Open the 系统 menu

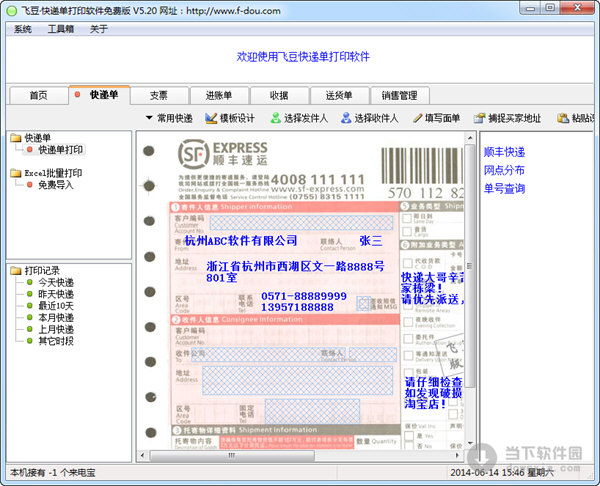(23, 29)
